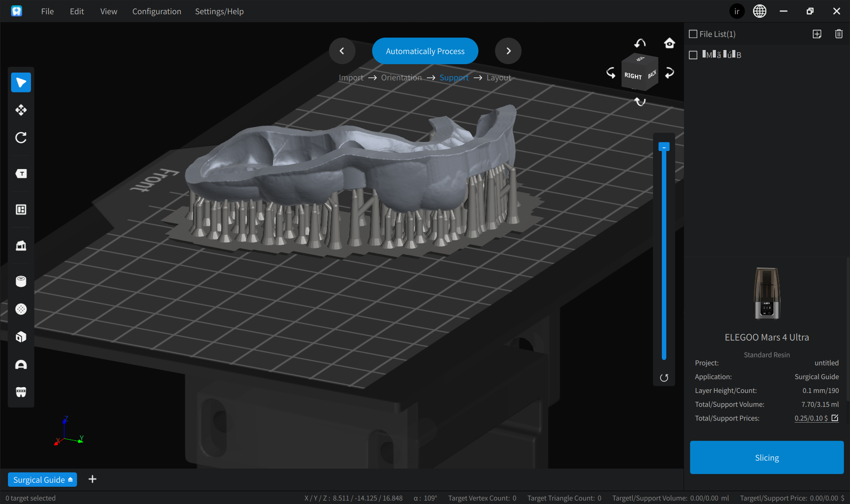This screenshot has height=504, width=850.
Task: Start Slicing the model
Action: click(766, 458)
